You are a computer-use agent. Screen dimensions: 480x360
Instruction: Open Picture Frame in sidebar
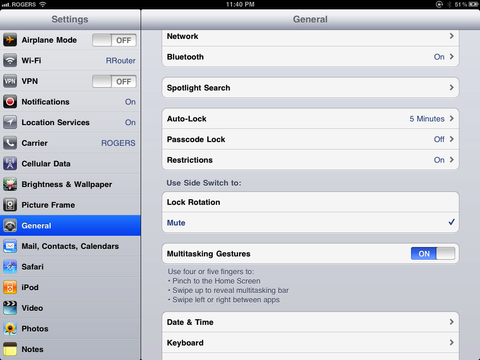pos(70,205)
